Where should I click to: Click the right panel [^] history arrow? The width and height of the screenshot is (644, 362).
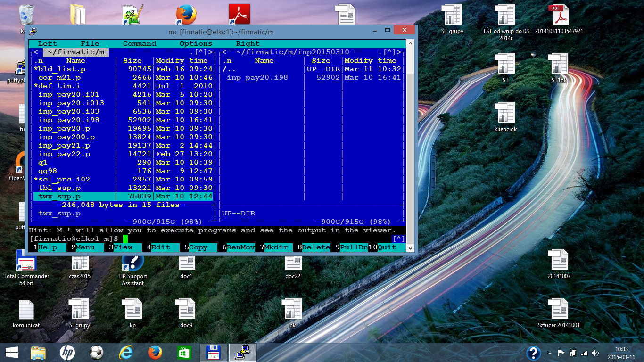click(x=389, y=52)
